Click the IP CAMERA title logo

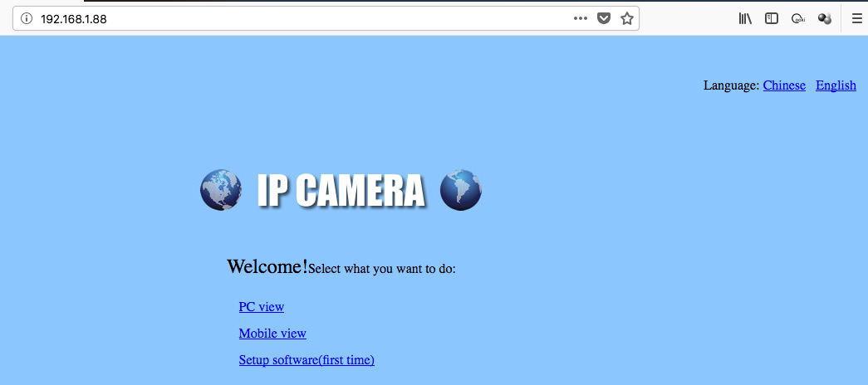341,192
